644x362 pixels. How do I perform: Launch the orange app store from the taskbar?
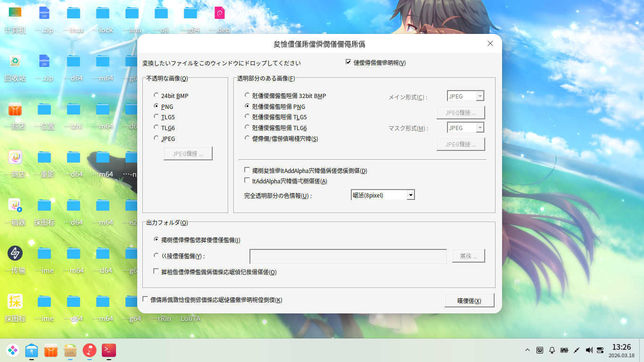coord(50,350)
